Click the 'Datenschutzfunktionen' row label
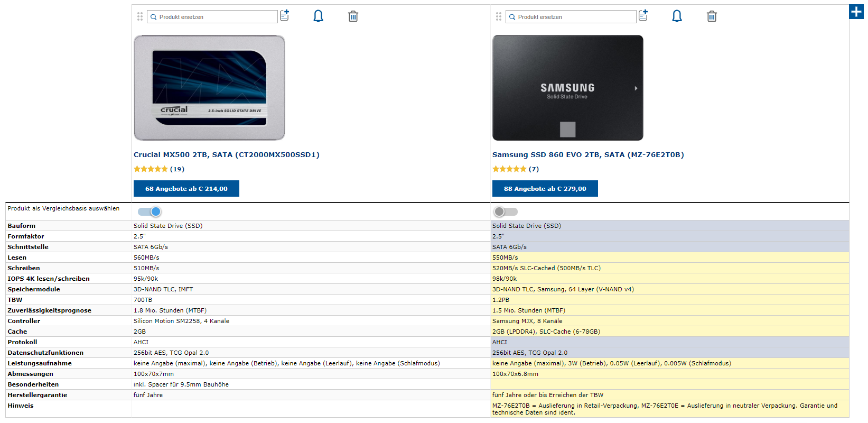Screen dimensions: 868x423 click(45, 353)
